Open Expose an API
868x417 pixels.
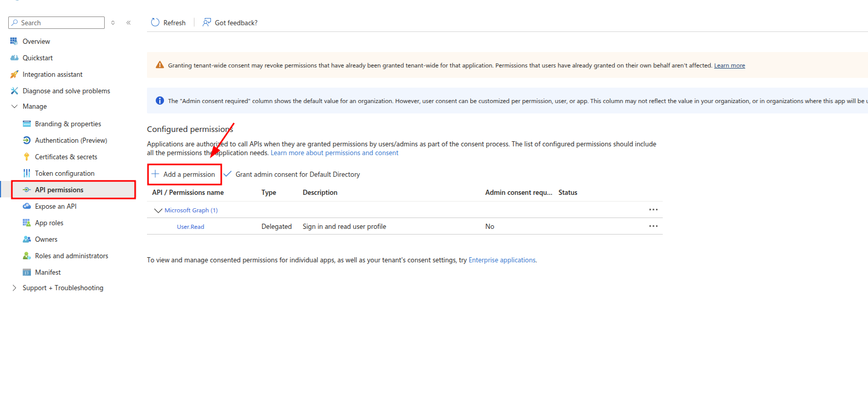[x=56, y=206]
